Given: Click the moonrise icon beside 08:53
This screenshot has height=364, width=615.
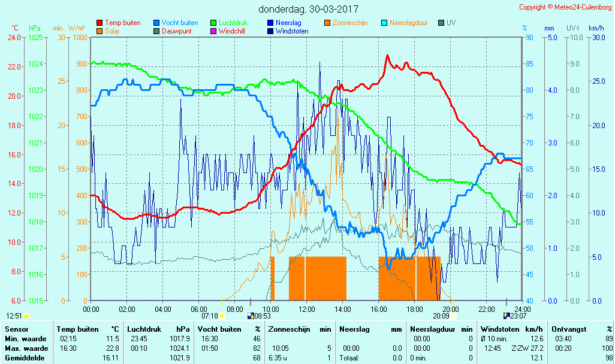Looking at the screenshot, I should coord(251,316).
